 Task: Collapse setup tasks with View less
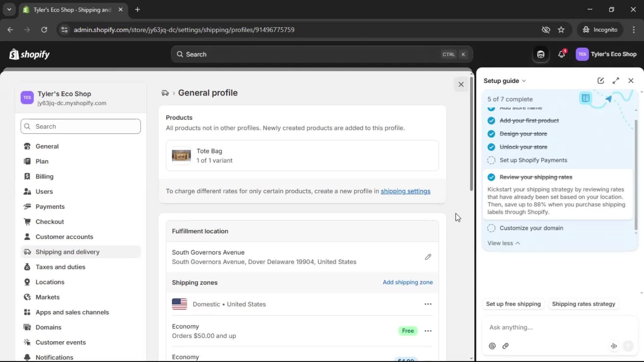pos(503,243)
